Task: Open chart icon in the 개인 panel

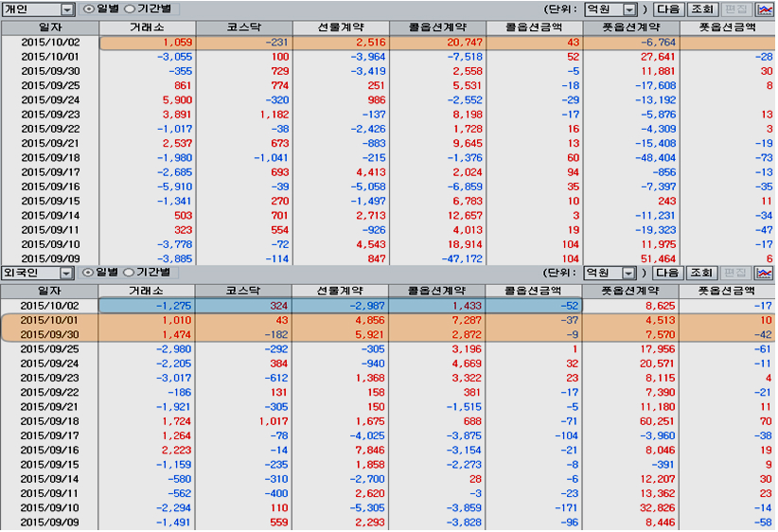Action: click(764, 9)
